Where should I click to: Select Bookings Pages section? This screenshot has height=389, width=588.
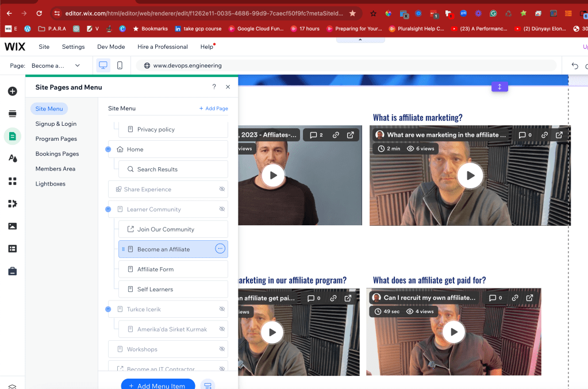point(57,153)
